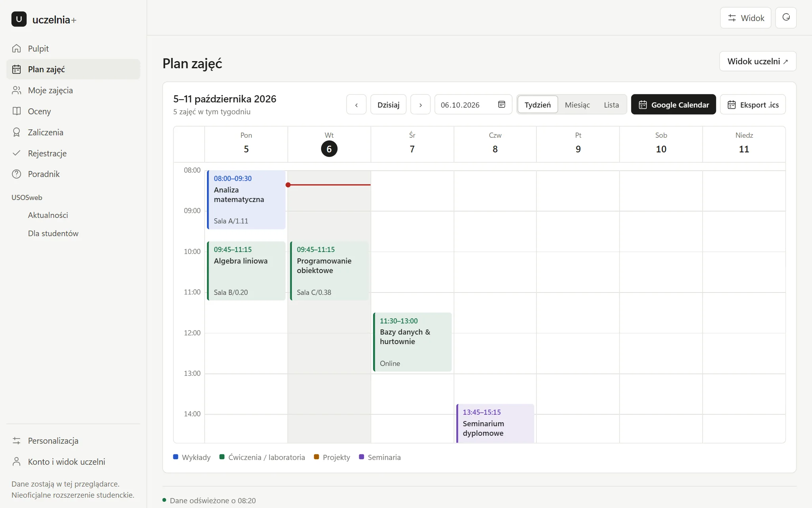Viewport: 812px width, 508px height.
Task: Switch to Tydzień view
Action: (x=537, y=105)
